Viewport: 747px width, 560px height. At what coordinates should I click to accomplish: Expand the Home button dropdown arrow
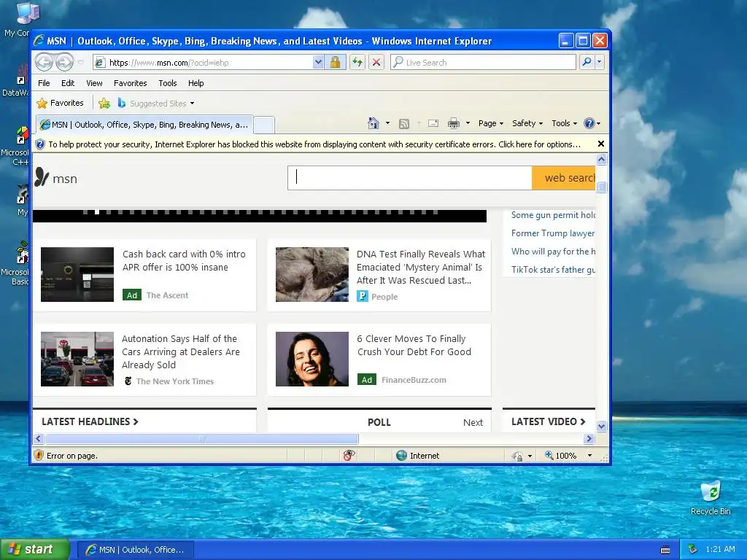pos(387,123)
